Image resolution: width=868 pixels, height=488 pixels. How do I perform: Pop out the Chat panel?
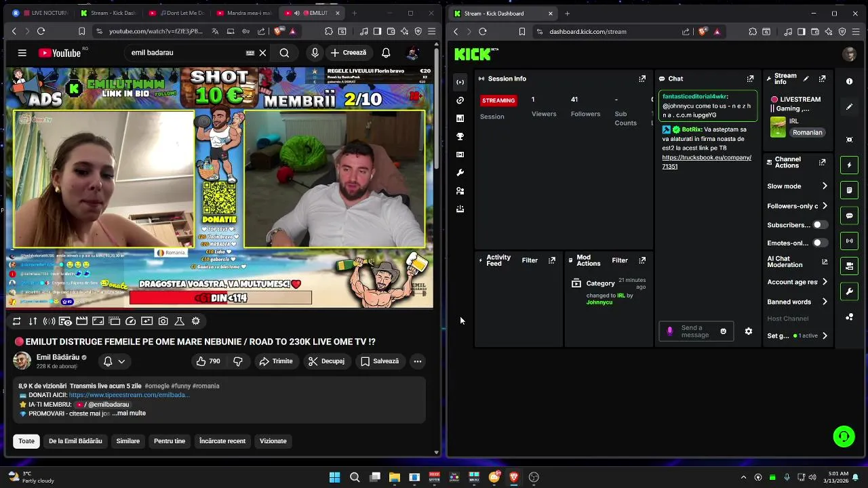coord(750,79)
